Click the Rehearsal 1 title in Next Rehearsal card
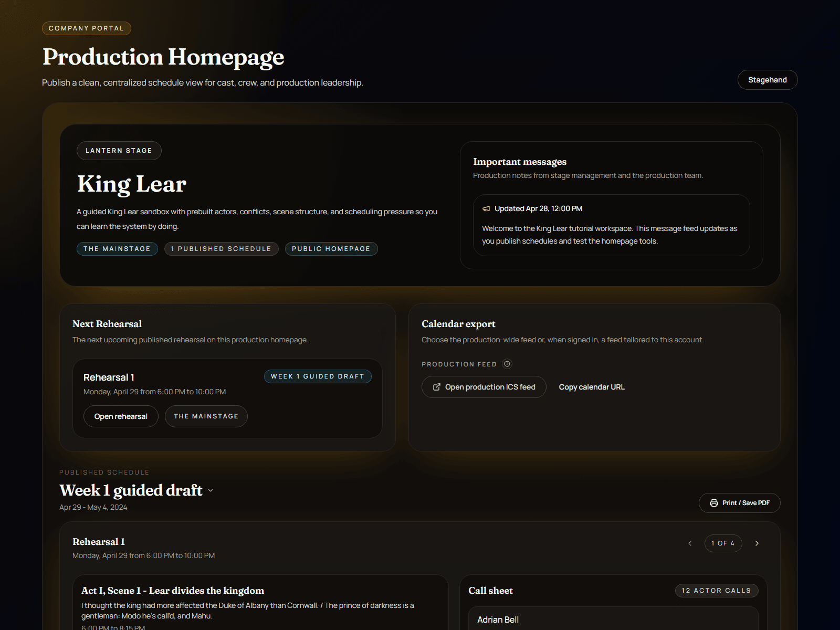This screenshot has height=630, width=840. [x=109, y=377]
